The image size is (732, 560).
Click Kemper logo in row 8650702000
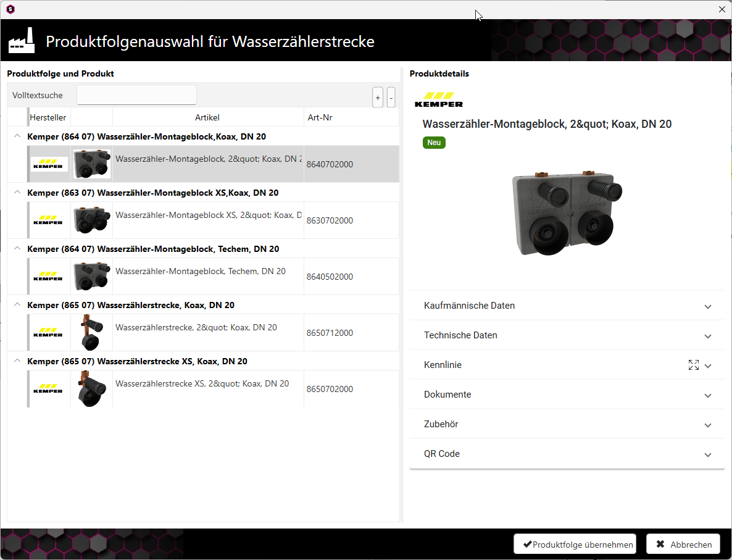[x=49, y=388]
